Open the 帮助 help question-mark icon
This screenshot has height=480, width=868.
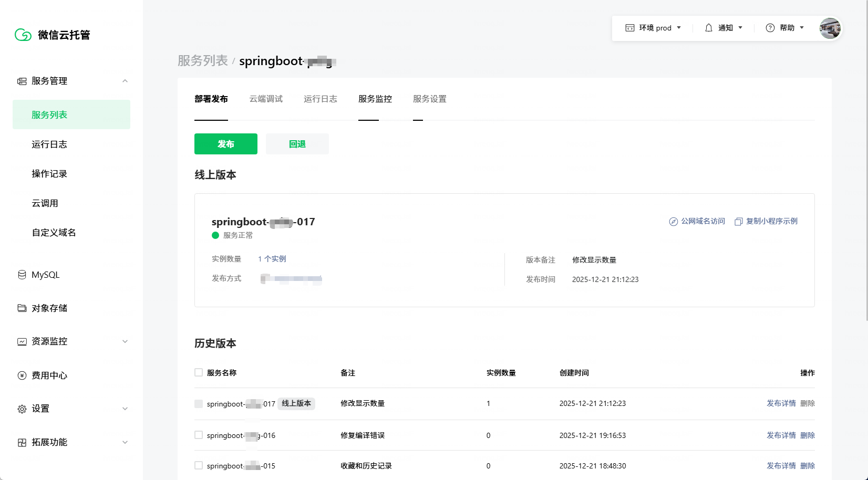pyautogui.click(x=770, y=28)
